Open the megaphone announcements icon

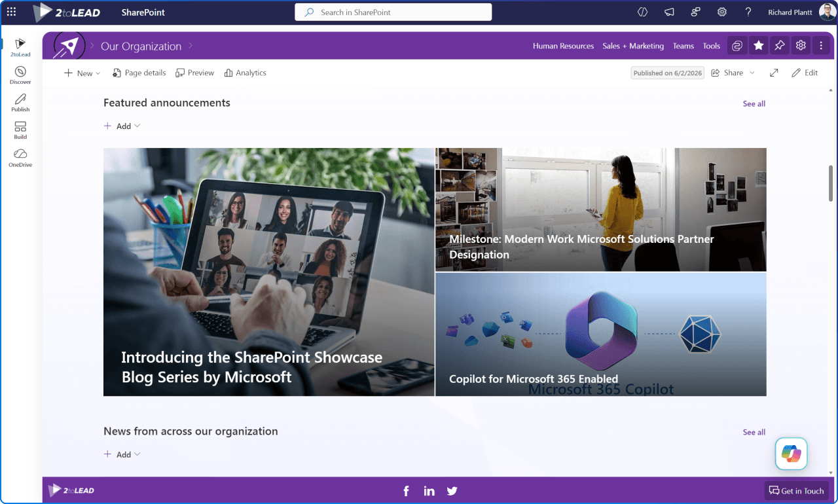(669, 12)
